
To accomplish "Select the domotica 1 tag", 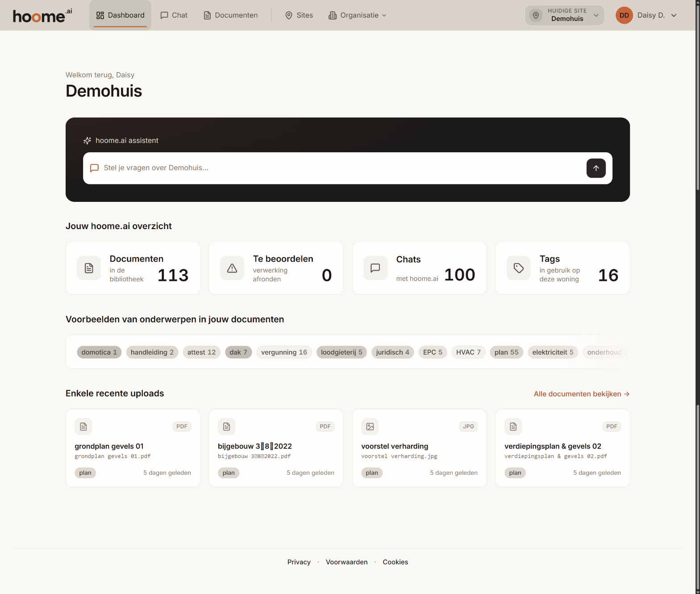I will [x=99, y=352].
